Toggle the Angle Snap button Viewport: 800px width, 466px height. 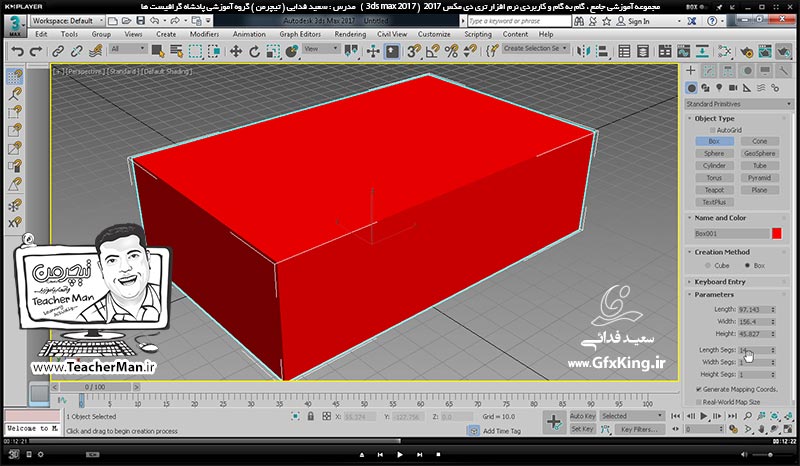433,52
